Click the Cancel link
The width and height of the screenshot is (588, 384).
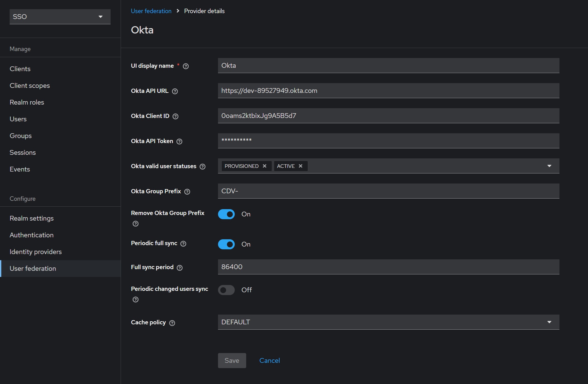pos(269,361)
